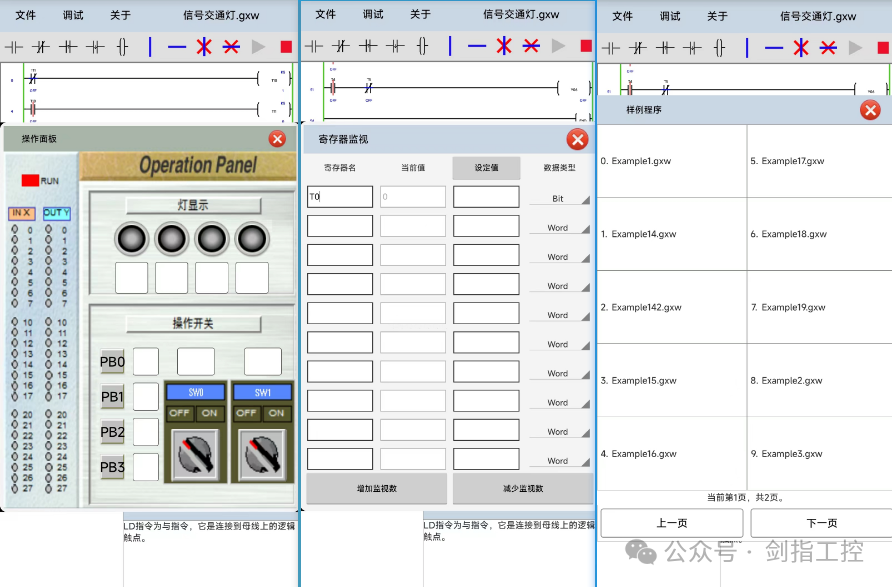This screenshot has width=892, height=587.
Task: Select the horizontal line drawing tool
Action: click(x=176, y=46)
